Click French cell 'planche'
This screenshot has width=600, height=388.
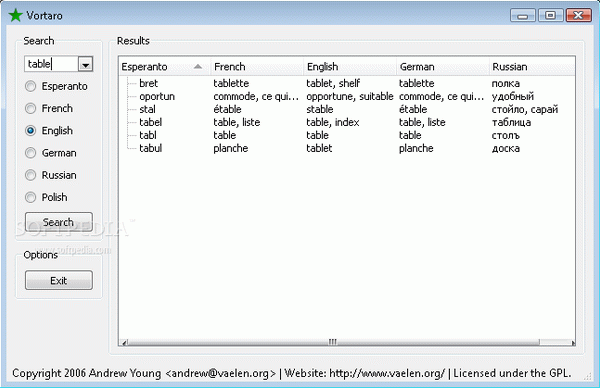(x=230, y=148)
